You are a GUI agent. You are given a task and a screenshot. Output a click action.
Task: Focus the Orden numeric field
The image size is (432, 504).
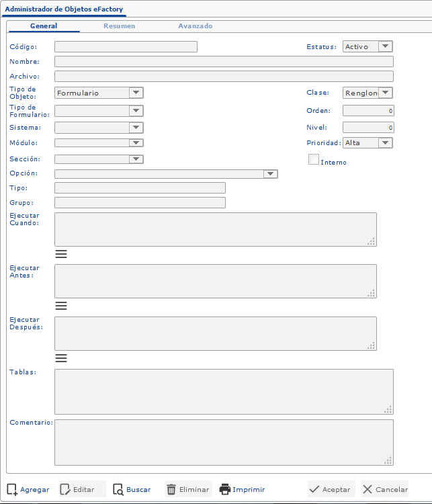(368, 111)
